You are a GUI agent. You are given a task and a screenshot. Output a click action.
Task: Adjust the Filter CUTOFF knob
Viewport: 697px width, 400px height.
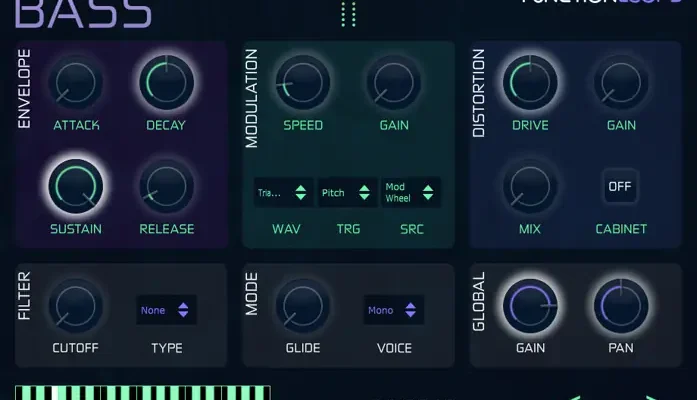[76, 306]
